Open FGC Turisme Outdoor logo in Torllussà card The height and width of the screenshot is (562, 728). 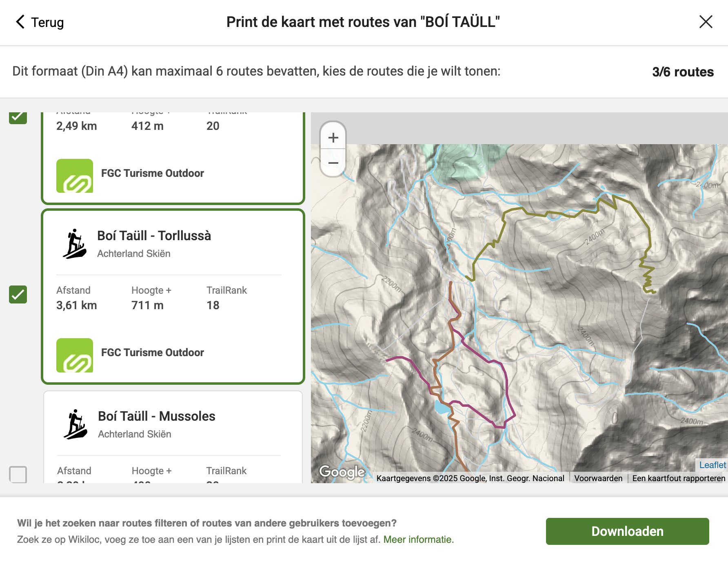75,355
